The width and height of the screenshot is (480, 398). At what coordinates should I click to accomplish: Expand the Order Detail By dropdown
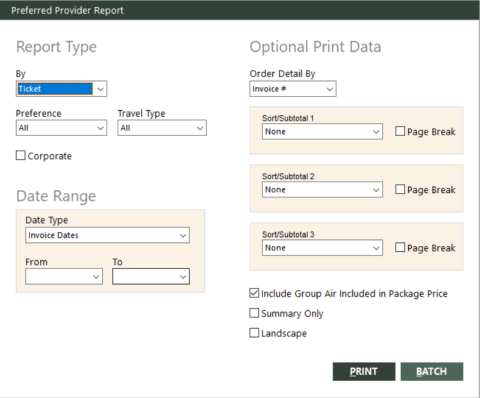click(x=293, y=89)
